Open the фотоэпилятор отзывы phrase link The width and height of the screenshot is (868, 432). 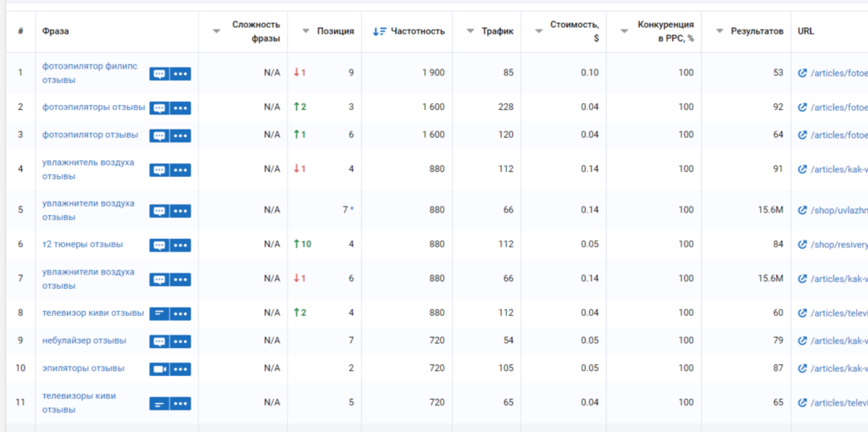pyautogui.click(x=90, y=135)
